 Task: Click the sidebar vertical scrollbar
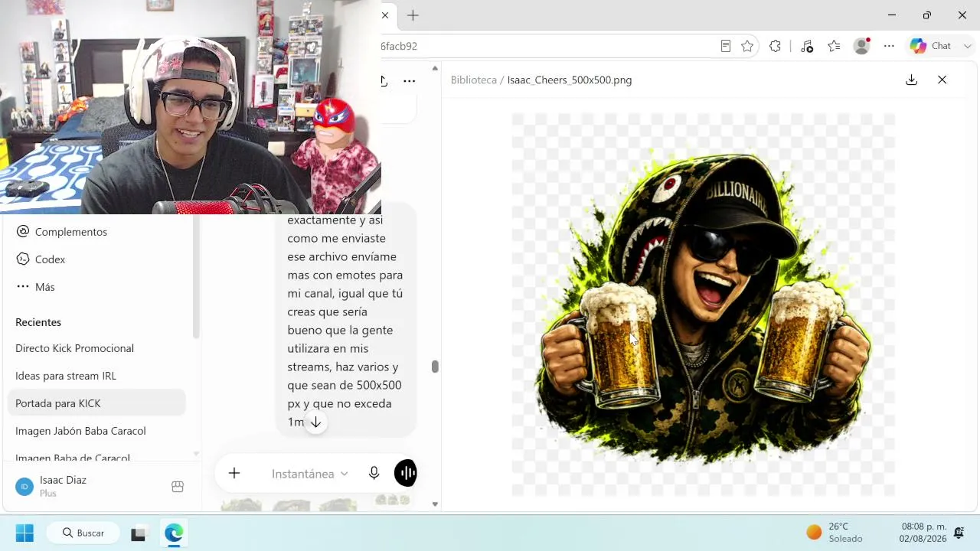pos(196,277)
